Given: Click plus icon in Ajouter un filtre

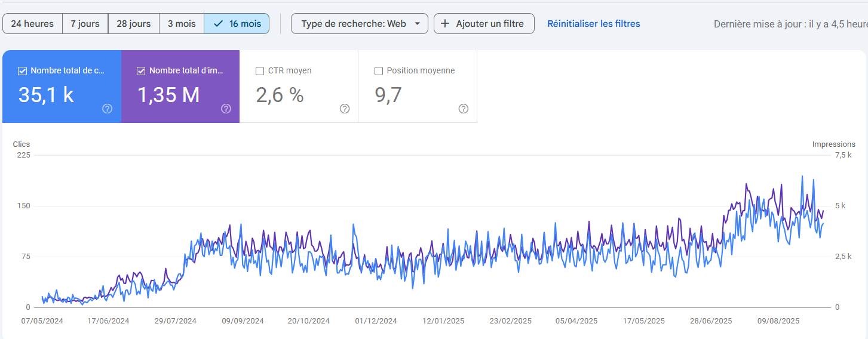Looking at the screenshot, I should pos(445,24).
